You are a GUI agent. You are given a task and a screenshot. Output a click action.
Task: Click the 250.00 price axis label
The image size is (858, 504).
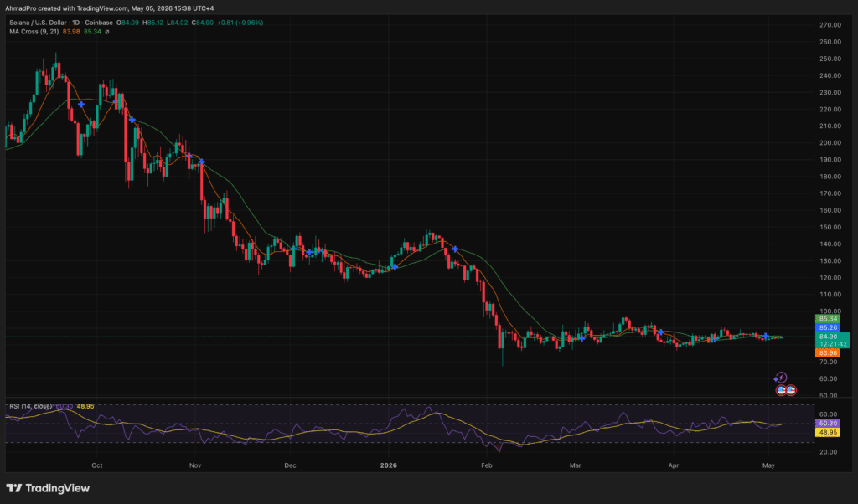(x=830, y=59)
